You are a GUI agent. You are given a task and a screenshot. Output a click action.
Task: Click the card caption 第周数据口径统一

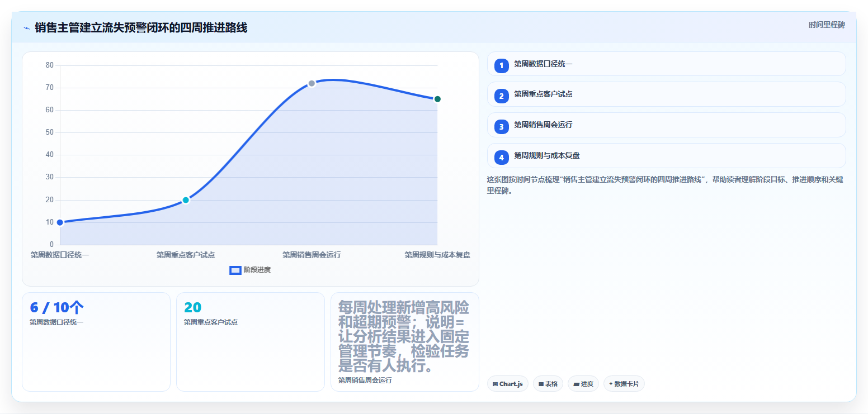pos(56,322)
